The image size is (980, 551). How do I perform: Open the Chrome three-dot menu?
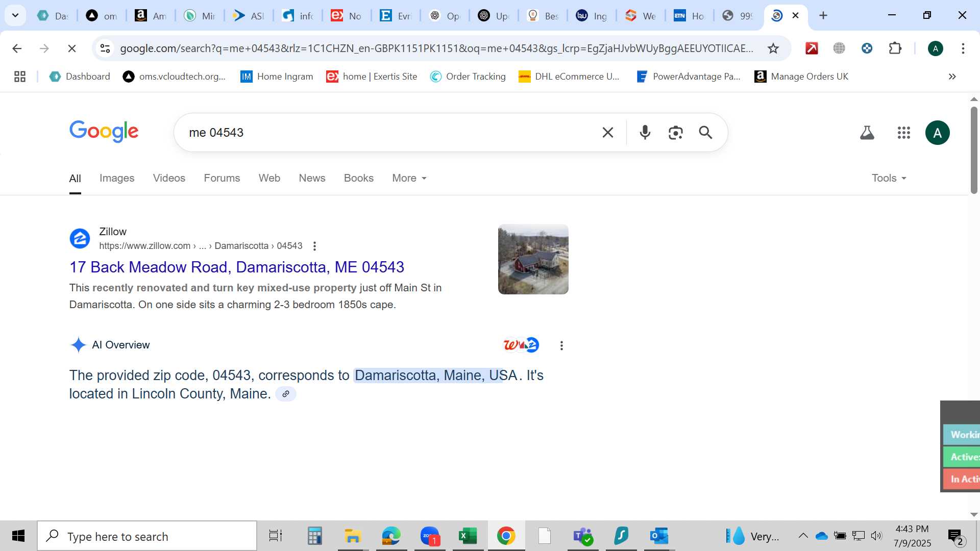[x=963, y=48]
